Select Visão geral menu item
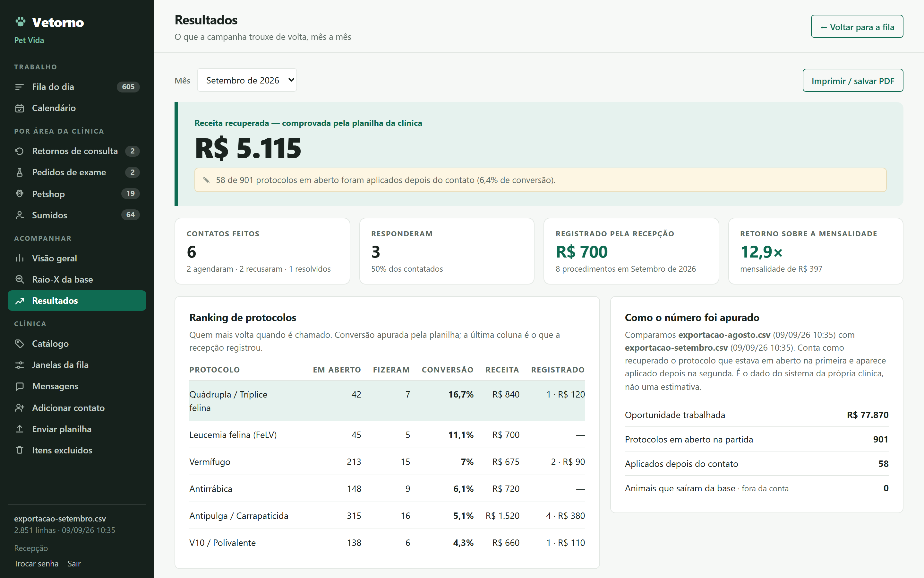924x578 pixels. click(77, 258)
